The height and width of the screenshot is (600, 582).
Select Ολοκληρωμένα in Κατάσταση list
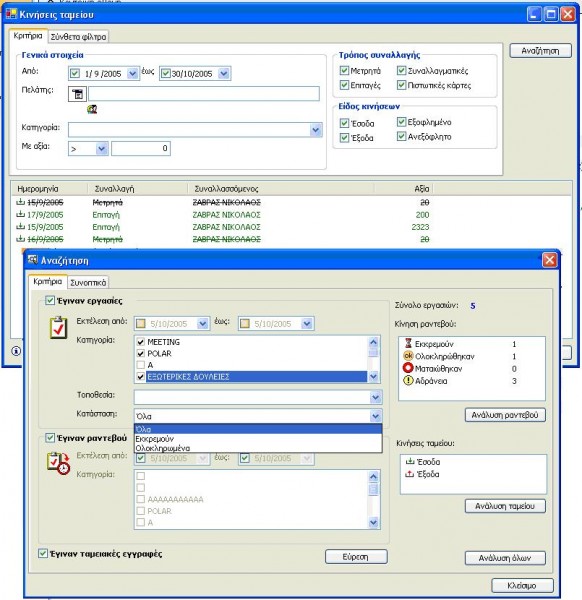click(258, 448)
